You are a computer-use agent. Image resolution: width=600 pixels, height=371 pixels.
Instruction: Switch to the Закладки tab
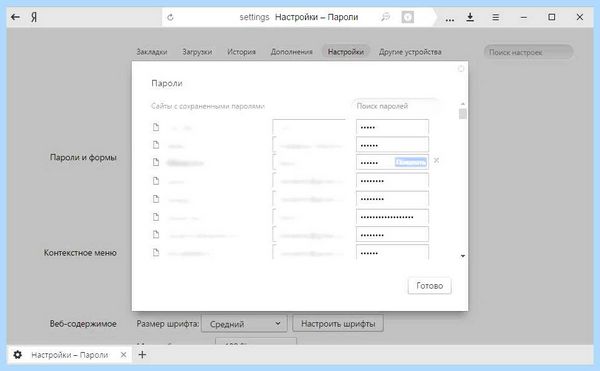(152, 52)
